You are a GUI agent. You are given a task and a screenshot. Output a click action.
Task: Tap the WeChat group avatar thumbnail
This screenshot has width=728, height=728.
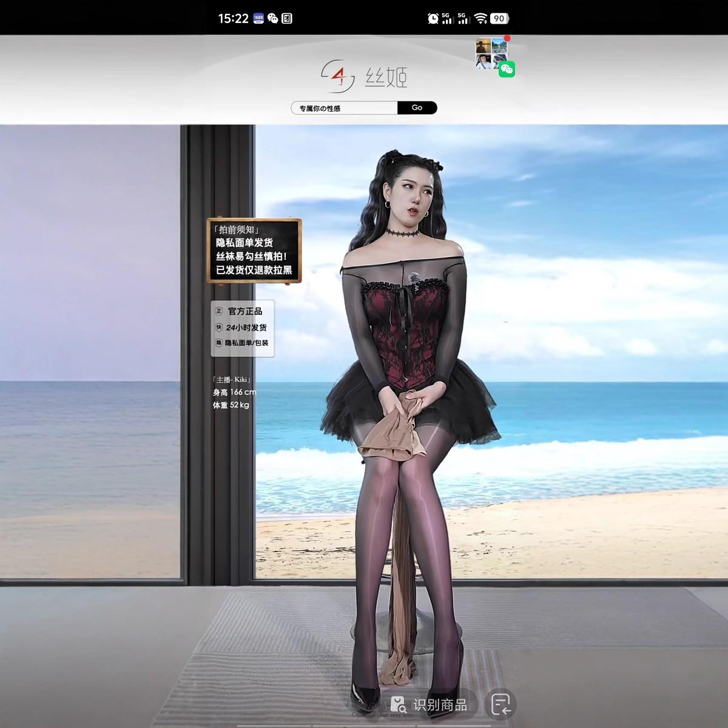point(491,53)
